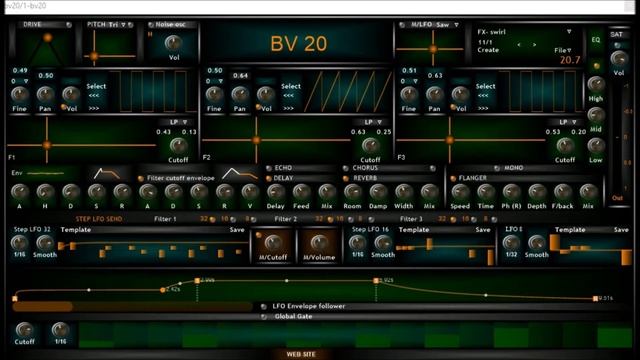
Task: Toggle the FLANGER effect LED
Action: [453, 178]
